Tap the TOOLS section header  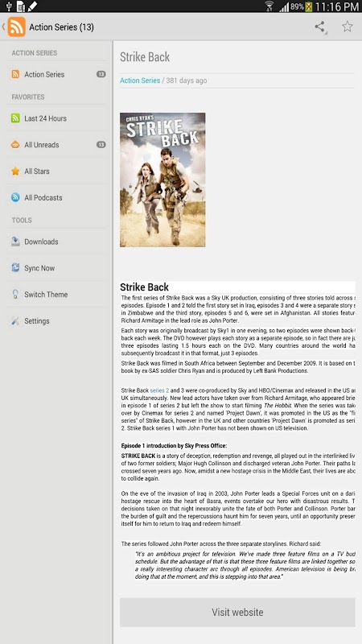[x=22, y=220]
